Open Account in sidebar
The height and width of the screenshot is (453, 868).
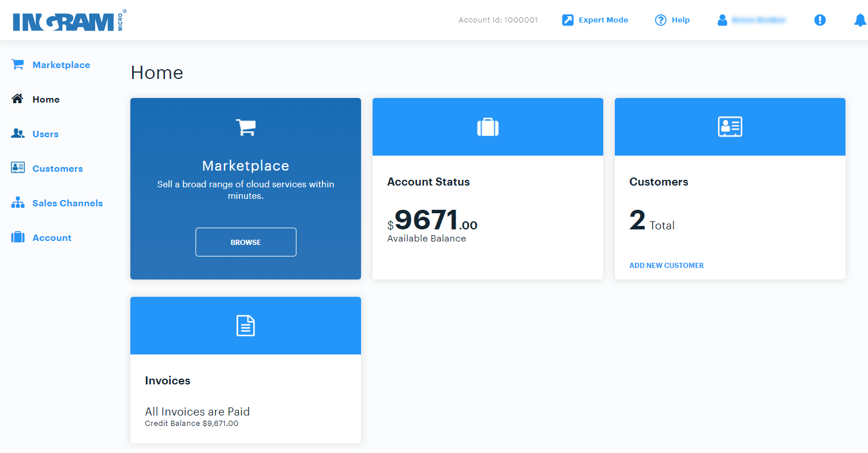click(52, 238)
